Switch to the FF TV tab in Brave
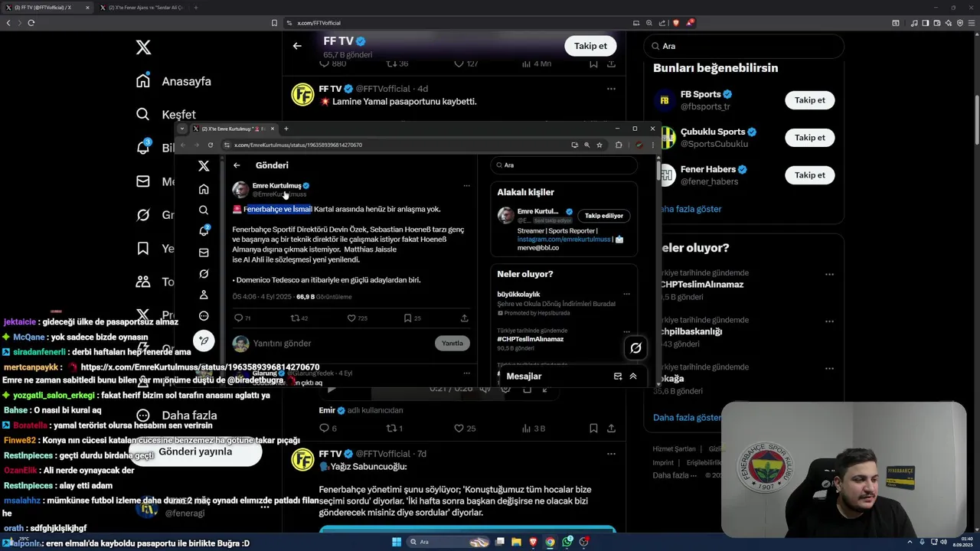 [46, 8]
